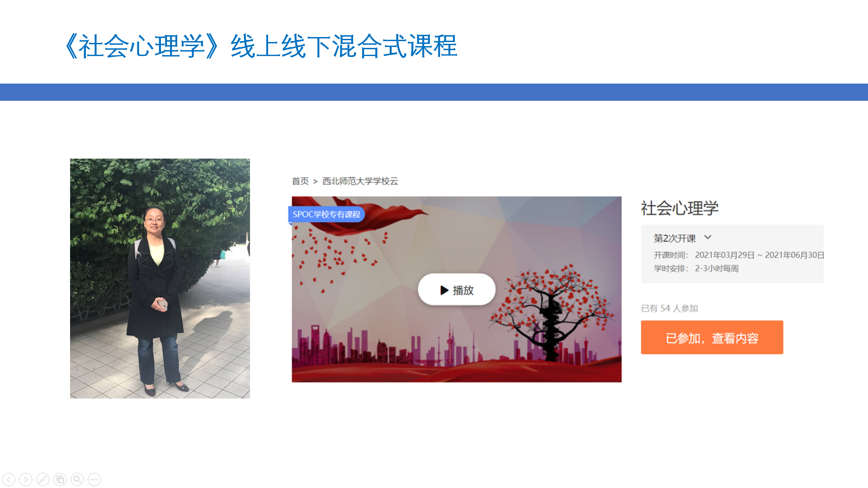Go to previous slide with left arrow

coord(9,479)
